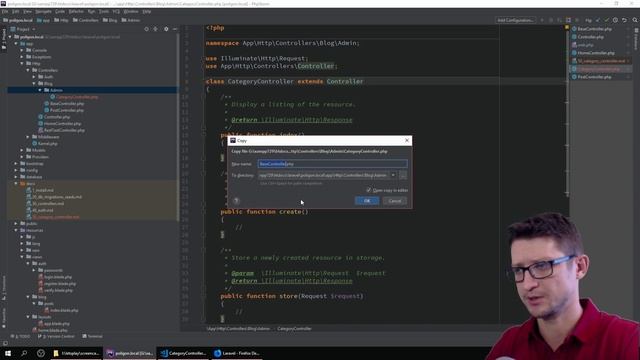Image resolution: width=640 pixels, height=360 pixels.
Task: Open the TODO tool window tab
Action: click(21, 336)
